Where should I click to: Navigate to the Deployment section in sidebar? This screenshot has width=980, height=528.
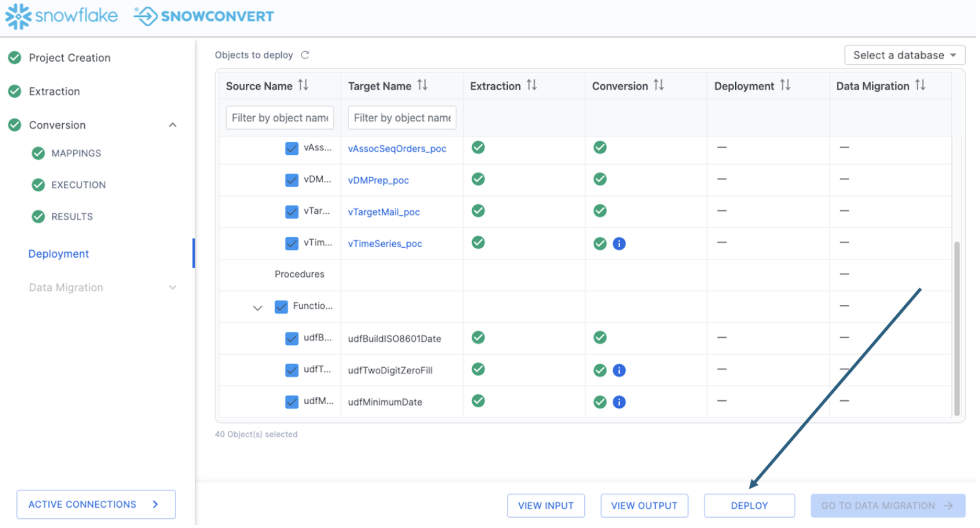59,254
